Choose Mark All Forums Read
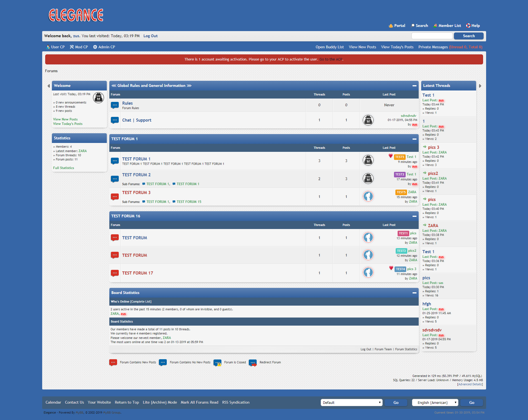Screen dimensions: 528x420 tap(199, 402)
